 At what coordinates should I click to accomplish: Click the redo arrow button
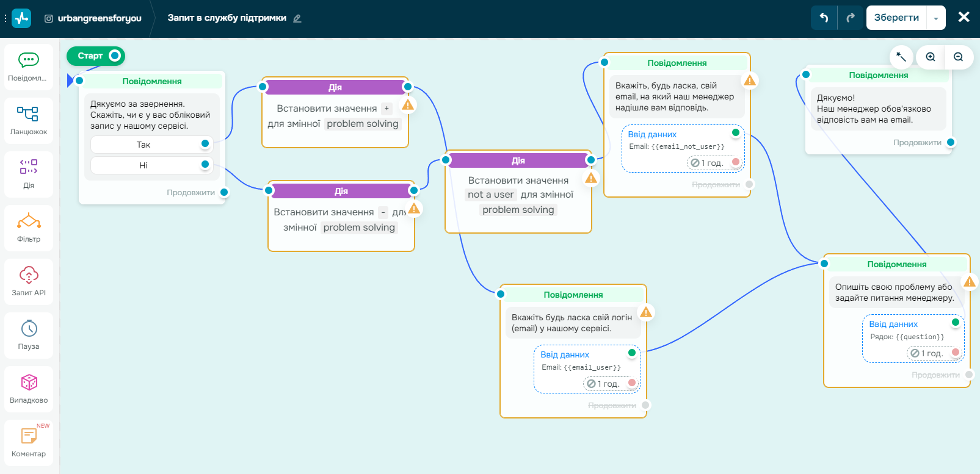(850, 18)
